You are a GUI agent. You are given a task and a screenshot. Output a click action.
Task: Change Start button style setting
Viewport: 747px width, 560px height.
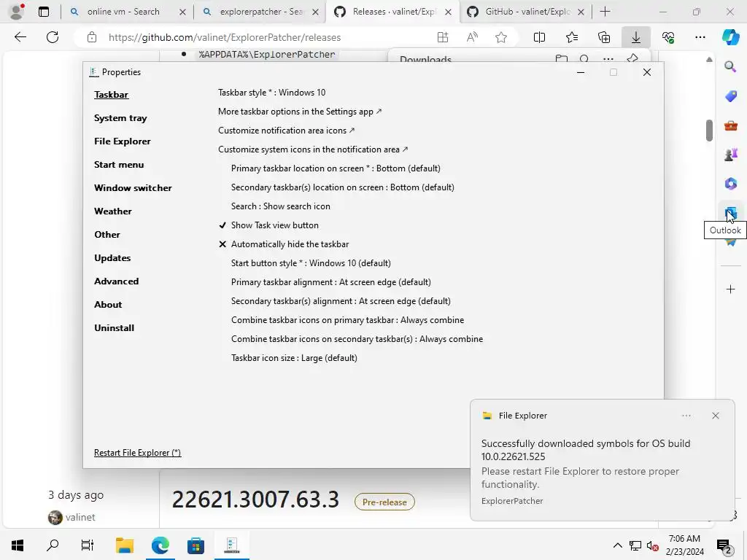click(x=311, y=262)
